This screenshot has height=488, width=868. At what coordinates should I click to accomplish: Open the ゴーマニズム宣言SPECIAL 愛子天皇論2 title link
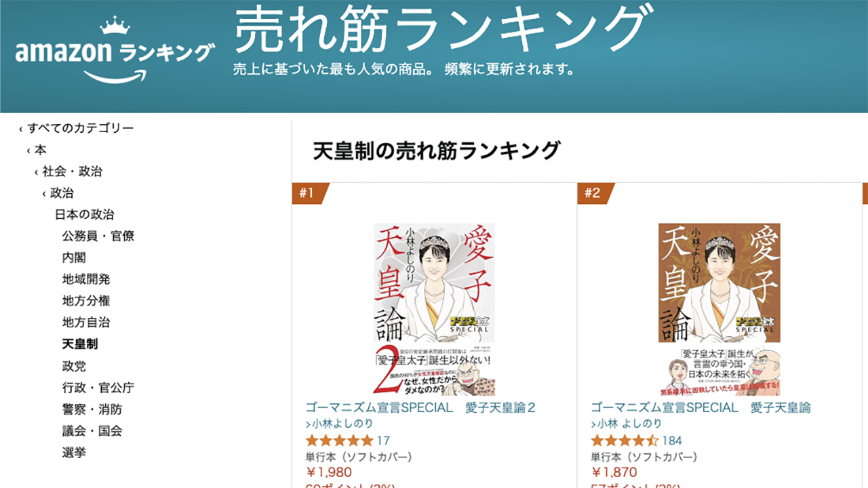point(421,407)
